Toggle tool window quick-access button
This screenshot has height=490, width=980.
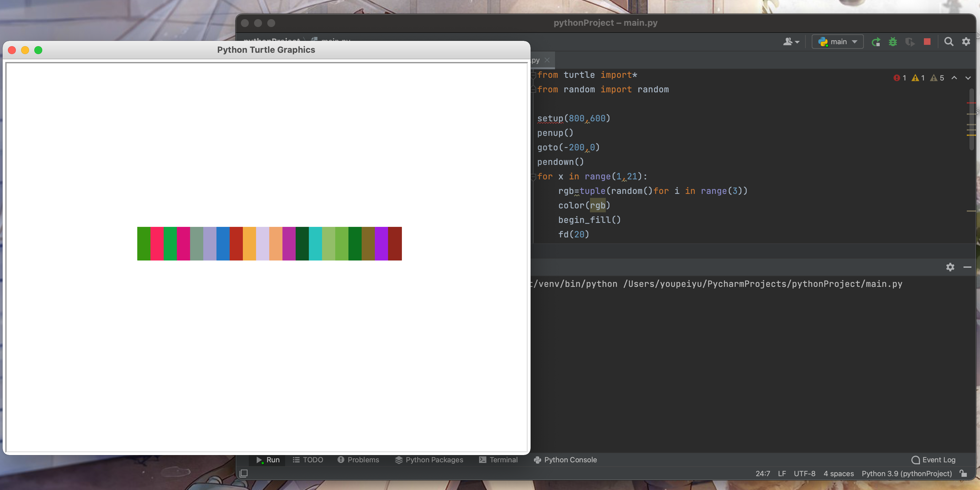[244, 473]
